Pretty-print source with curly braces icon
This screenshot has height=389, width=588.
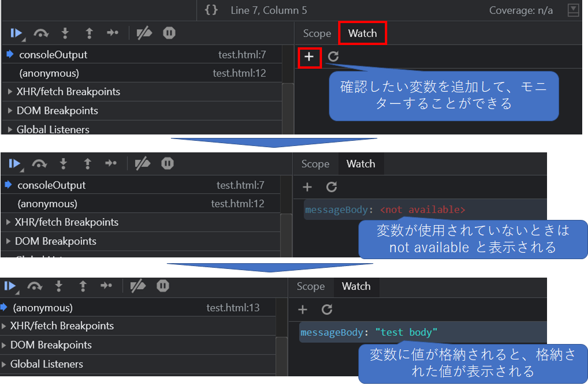click(x=211, y=10)
